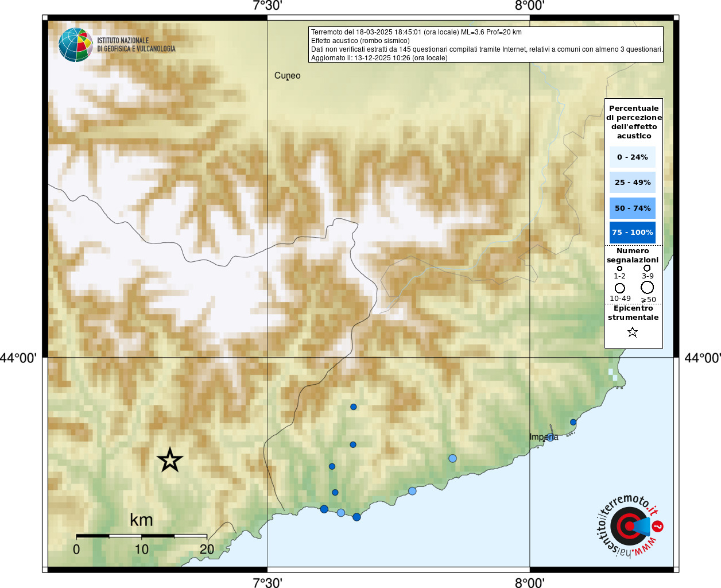
Task: Select the 25 - 49% legend swatch
Action: point(632,183)
